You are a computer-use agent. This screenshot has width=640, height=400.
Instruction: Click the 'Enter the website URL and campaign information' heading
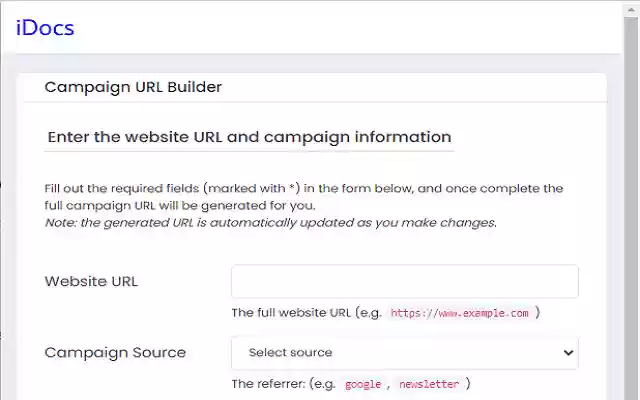[x=249, y=137]
